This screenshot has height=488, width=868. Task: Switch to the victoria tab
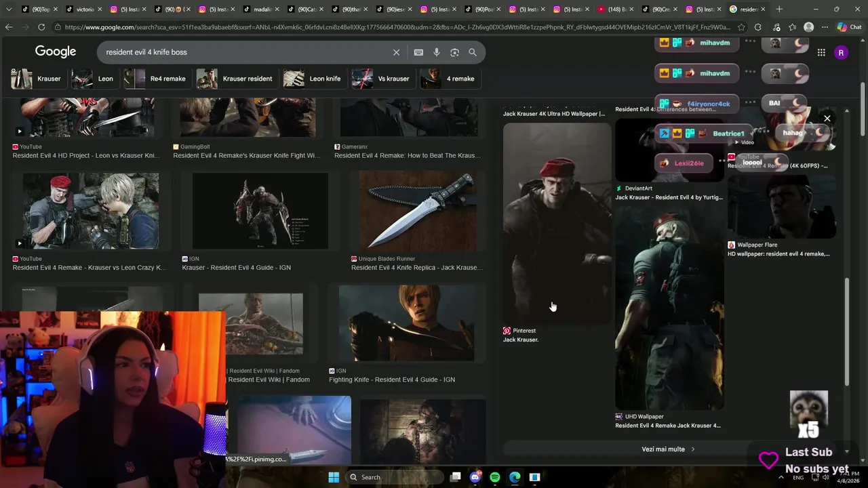point(83,9)
